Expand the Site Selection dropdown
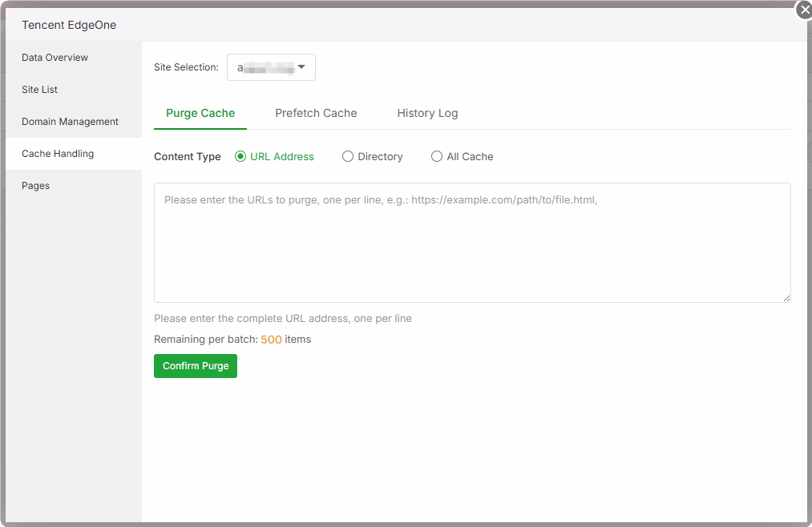The width and height of the screenshot is (812, 527). tap(271, 67)
